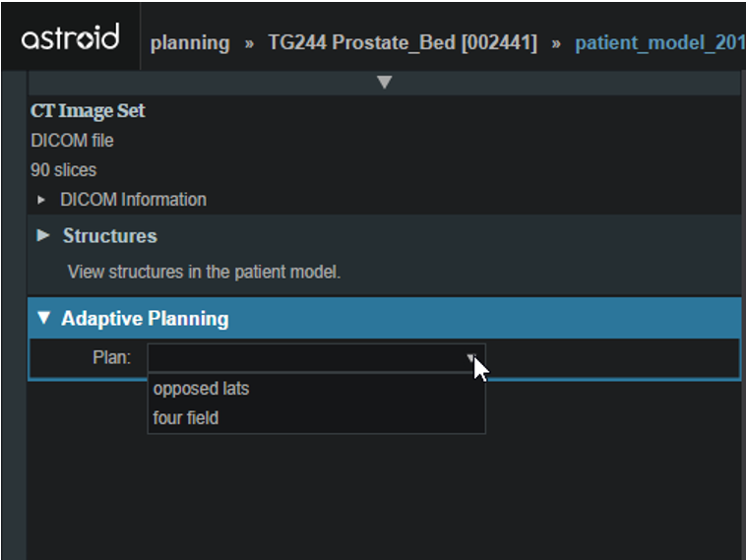Click the Structures section title
The height and width of the screenshot is (560, 746).
click(109, 236)
